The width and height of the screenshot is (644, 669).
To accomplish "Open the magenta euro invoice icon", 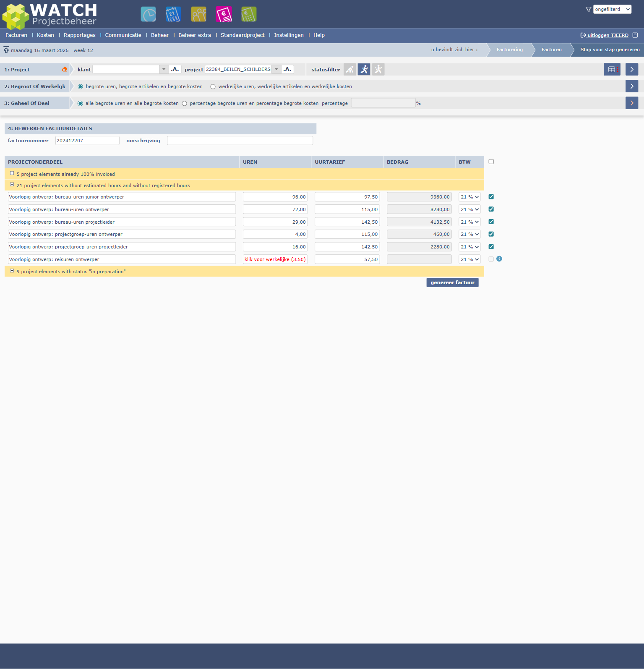I will [x=224, y=14].
